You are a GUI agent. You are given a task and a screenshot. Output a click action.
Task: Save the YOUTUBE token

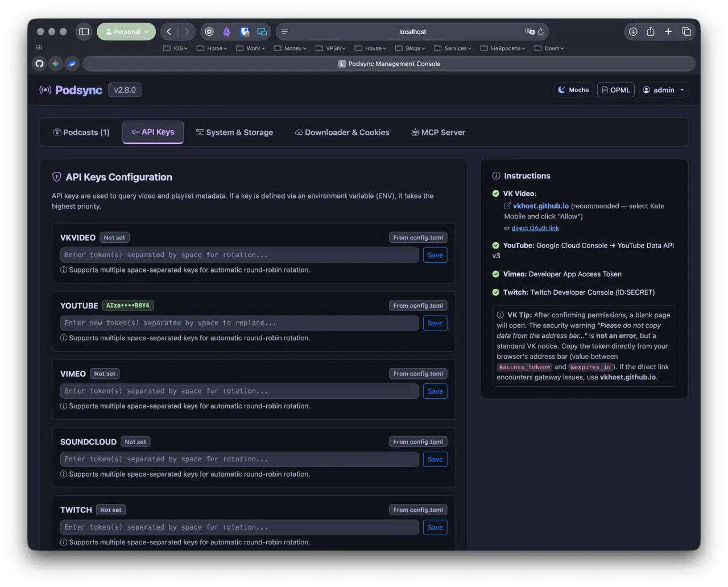click(435, 323)
